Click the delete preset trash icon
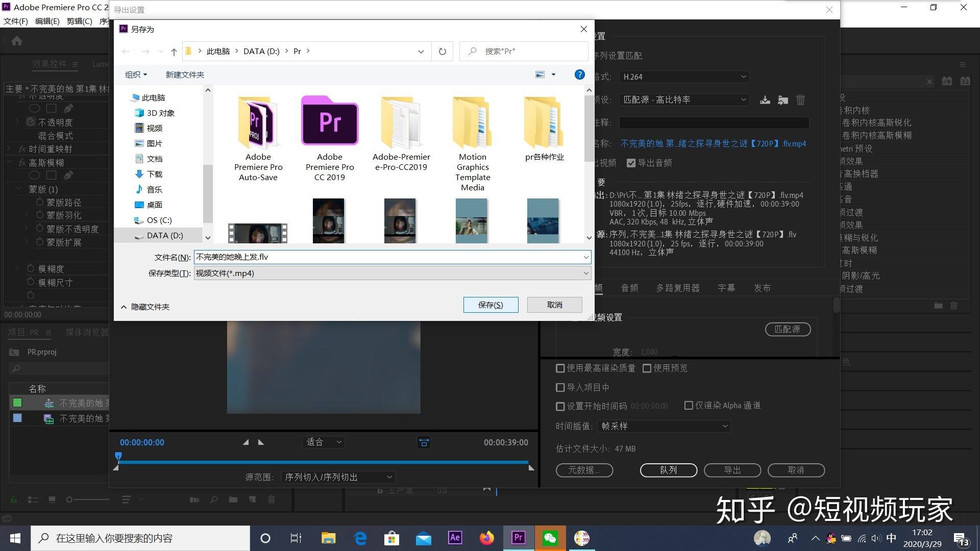Image resolution: width=980 pixels, height=551 pixels. click(800, 100)
